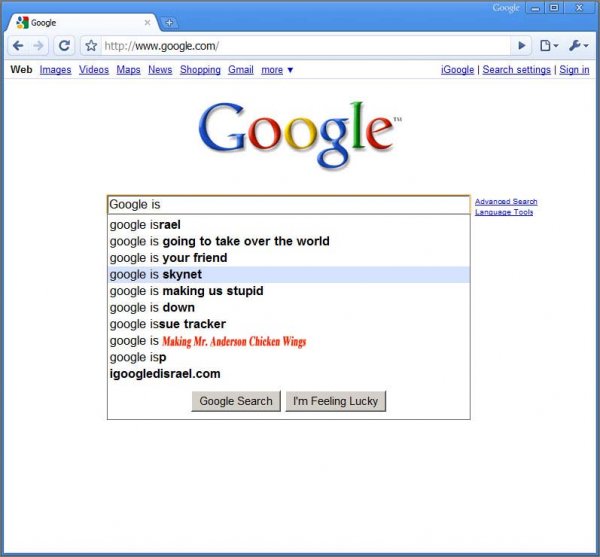This screenshot has width=600, height=557.
Task: Click I'm Feeling Lucky button
Action: (x=336, y=401)
